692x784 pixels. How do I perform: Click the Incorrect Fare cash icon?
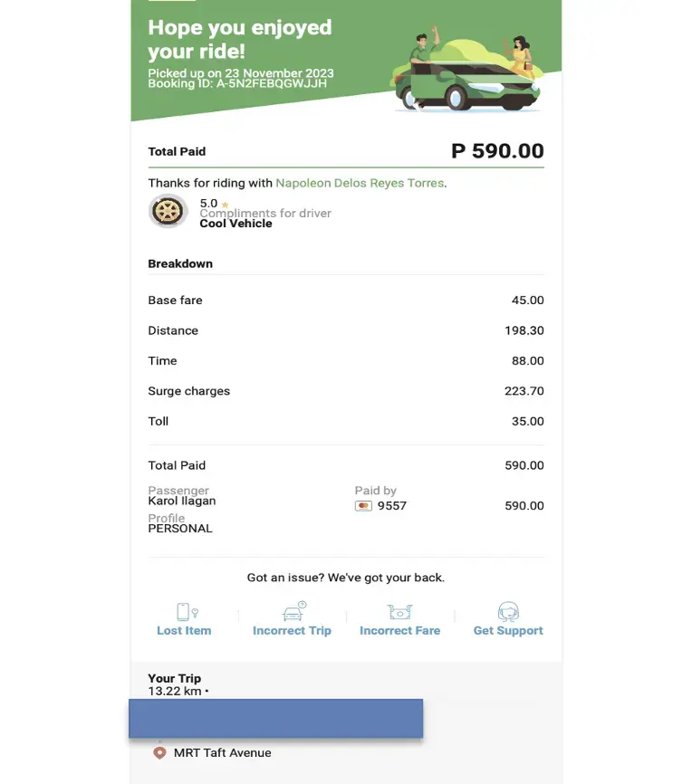399,612
